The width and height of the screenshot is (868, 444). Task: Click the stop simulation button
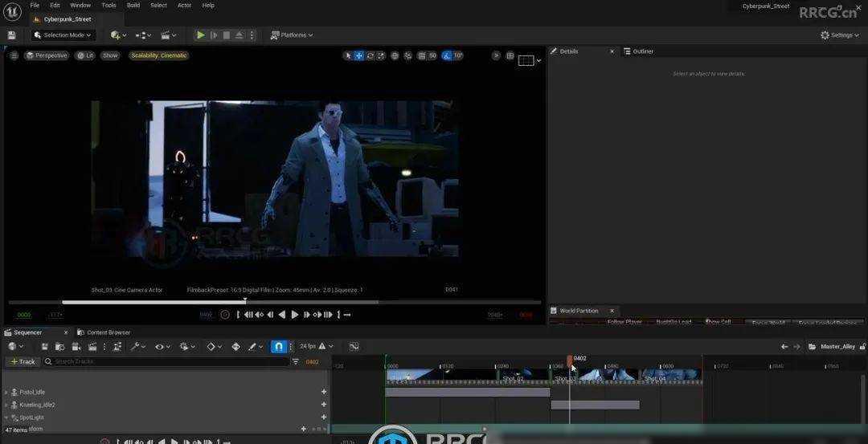[227, 35]
